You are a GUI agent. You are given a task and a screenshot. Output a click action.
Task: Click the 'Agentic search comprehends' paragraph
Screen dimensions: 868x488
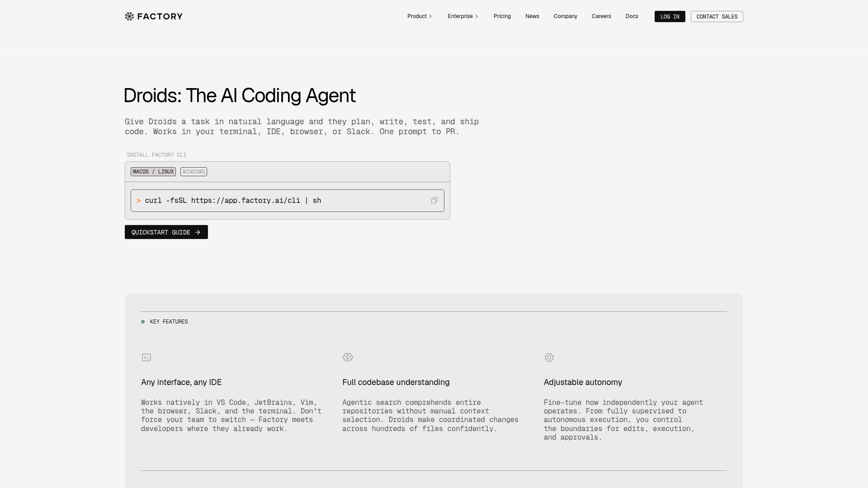(x=430, y=415)
